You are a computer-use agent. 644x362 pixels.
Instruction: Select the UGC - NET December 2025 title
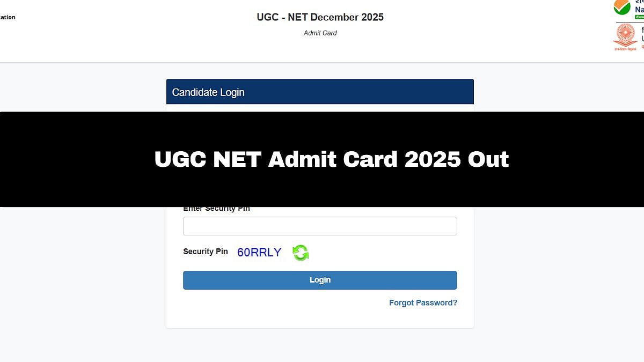(320, 17)
